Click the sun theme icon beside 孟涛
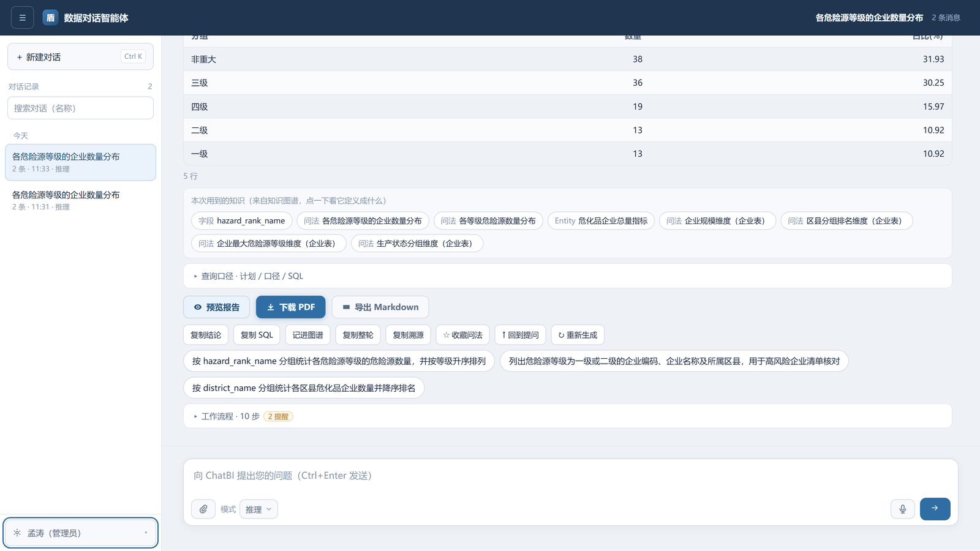This screenshot has width=980, height=551. click(x=17, y=533)
